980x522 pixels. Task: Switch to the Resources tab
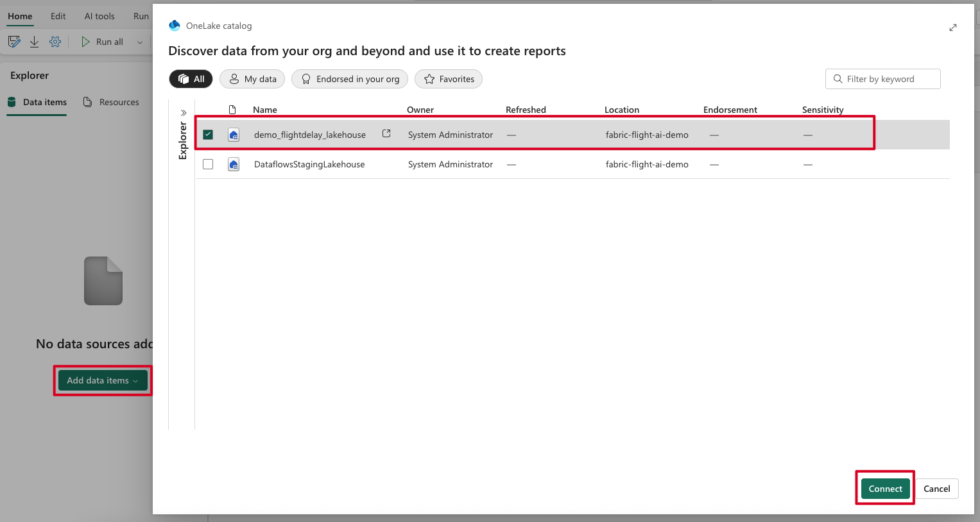(111, 102)
